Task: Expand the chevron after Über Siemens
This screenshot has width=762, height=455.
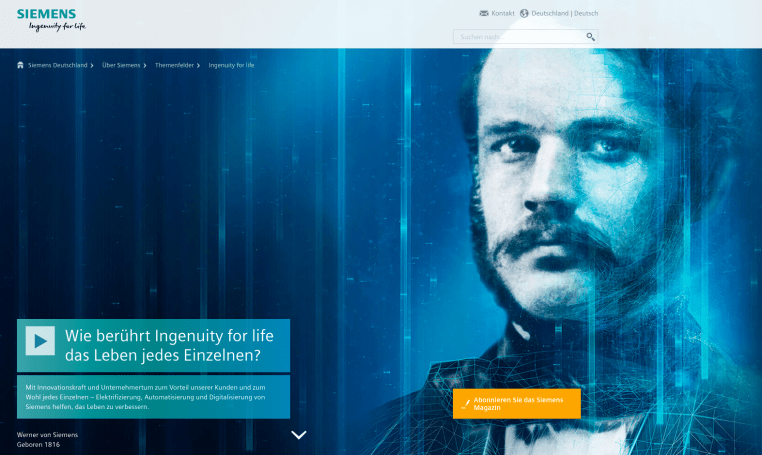Action: coord(145,65)
